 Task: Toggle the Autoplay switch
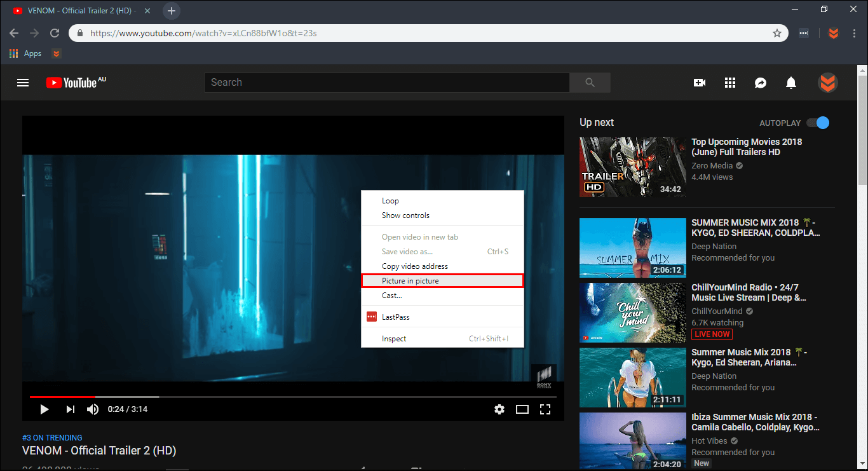click(818, 123)
